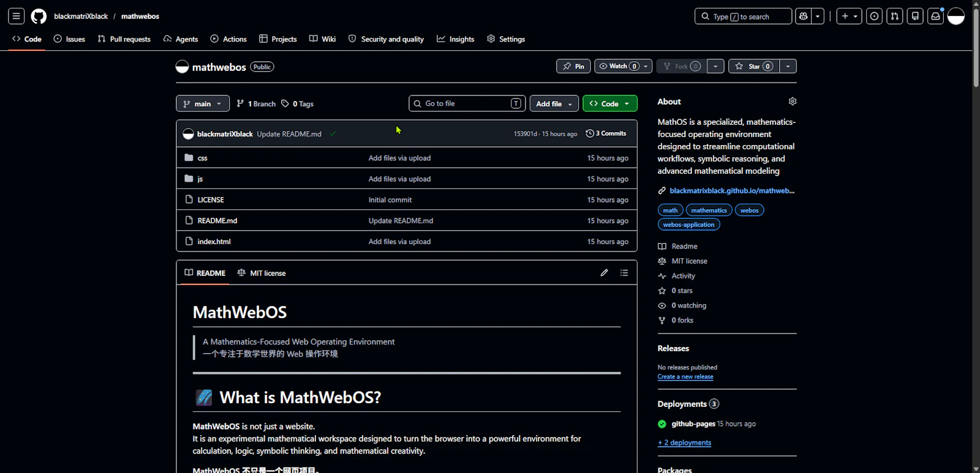980x473 pixels.
Task: Switch to the Actions tab
Action: click(228, 39)
